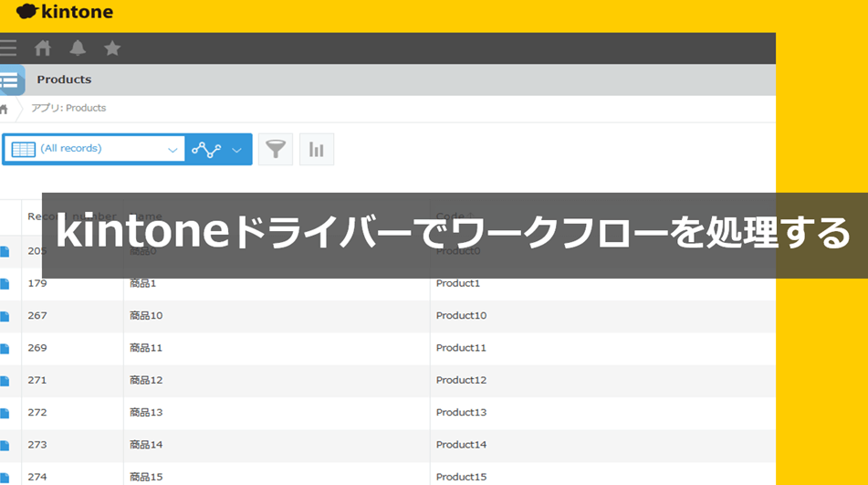Viewport: 868px width, 485px height.
Task: Open the bar chart aggregate button
Action: [317, 149]
